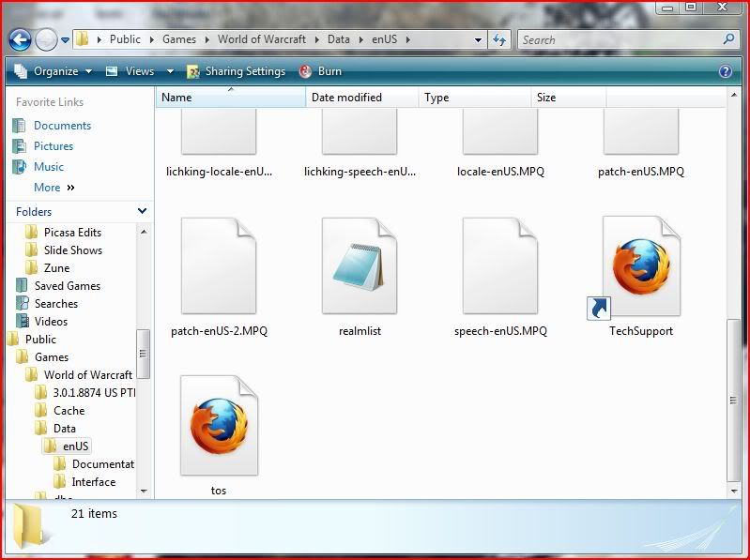
Task: Click the Forward navigation arrow
Action: [46, 40]
